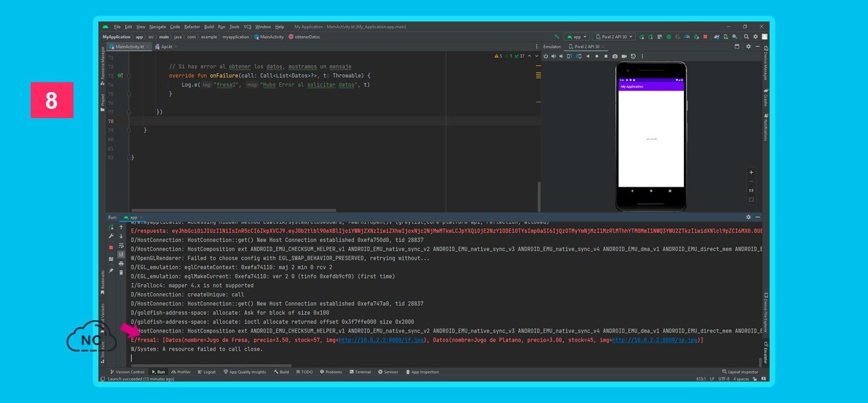Viewport: 868px width, 403px height.
Task: Open App Quality Insights tool window
Action: coord(245,372)
